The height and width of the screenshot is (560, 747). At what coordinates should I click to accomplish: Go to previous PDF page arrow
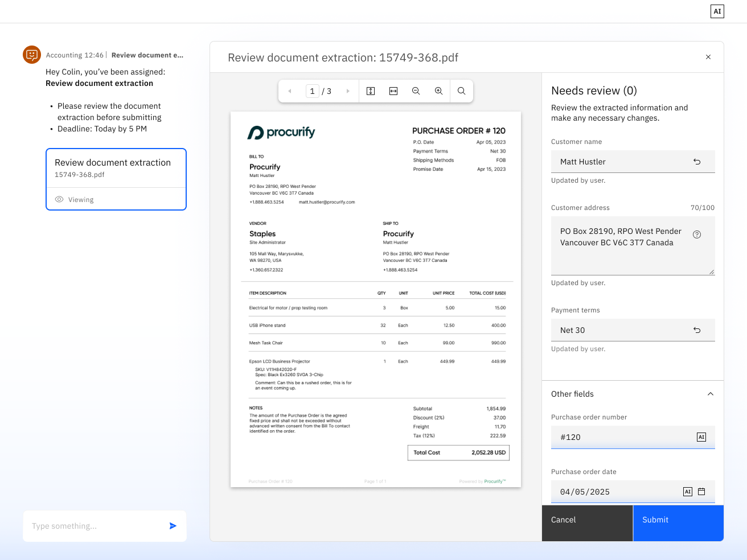click(x=290, y=91)
